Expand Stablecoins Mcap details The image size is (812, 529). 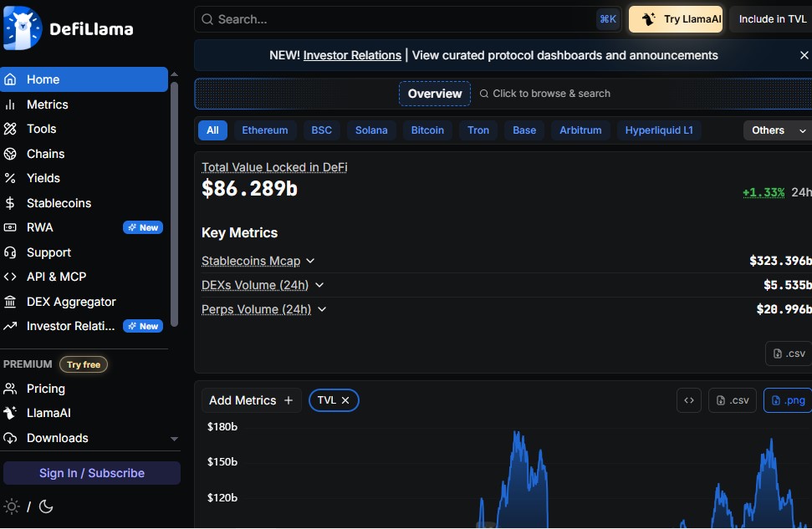coord(310,261)
